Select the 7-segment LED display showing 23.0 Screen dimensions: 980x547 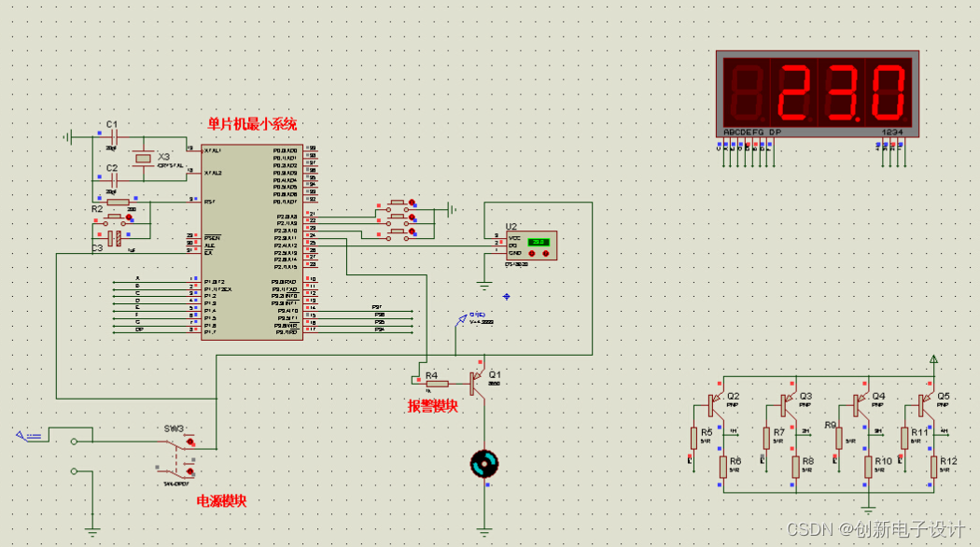[818, 93]
